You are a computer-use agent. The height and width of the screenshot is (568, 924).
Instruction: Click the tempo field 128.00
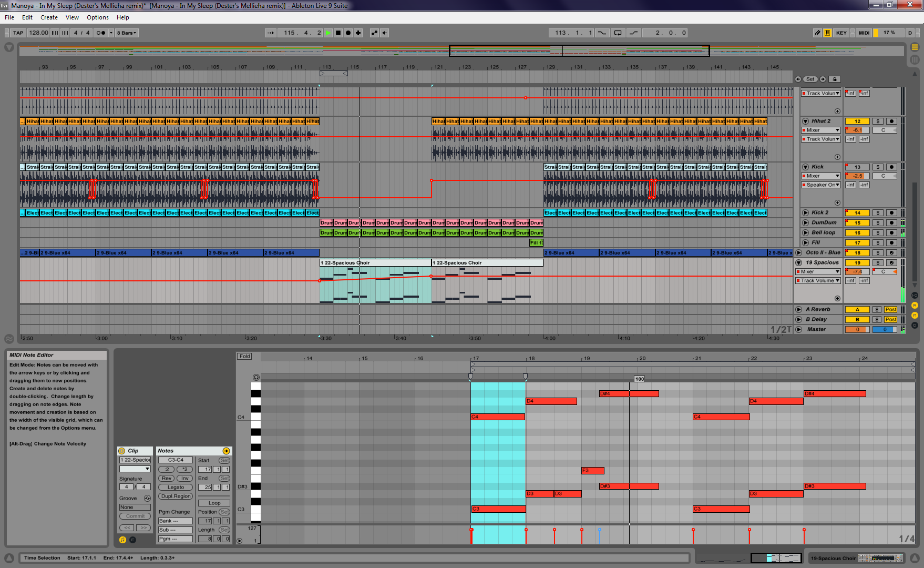[38, 33]
